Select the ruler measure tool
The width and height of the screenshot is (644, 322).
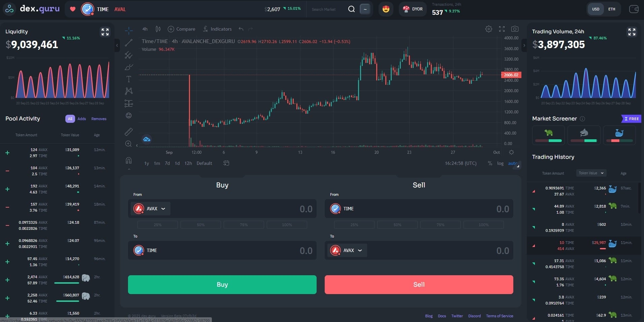coord(129,132)
